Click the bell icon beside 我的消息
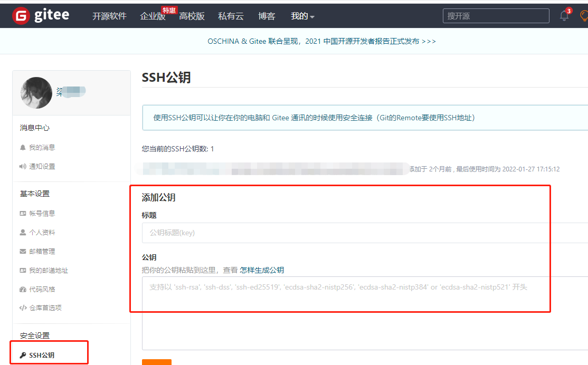The image size is (588, 365). tap(23, 148)
